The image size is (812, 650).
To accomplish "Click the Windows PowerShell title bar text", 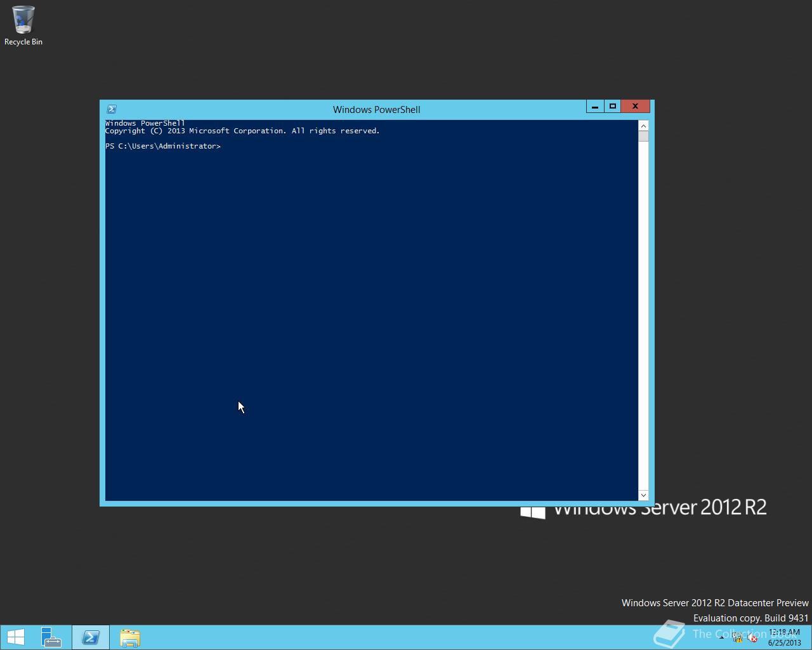I will (377, 109).
